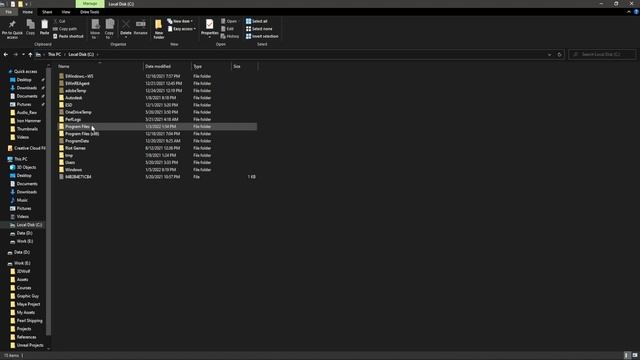This screenshot has width=640, height=360.
Task: Click Edit in the ribbon Open group
Action: (227, 29)
